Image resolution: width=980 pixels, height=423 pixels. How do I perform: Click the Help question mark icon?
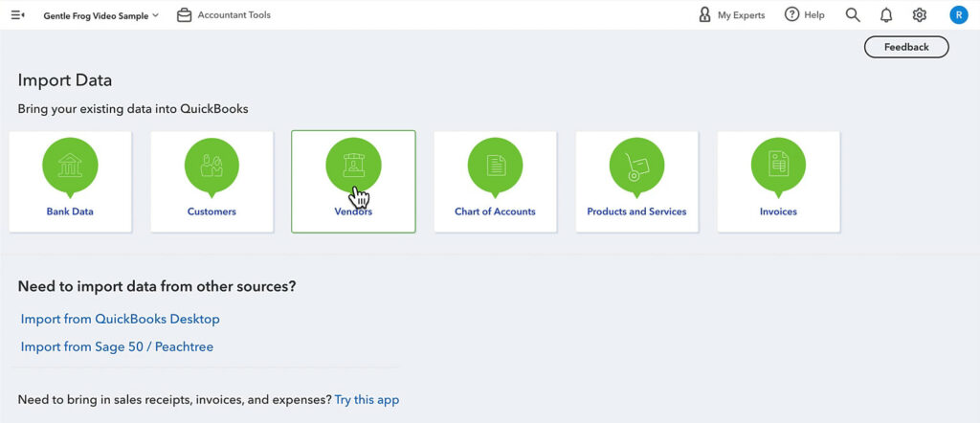point(791,15)
